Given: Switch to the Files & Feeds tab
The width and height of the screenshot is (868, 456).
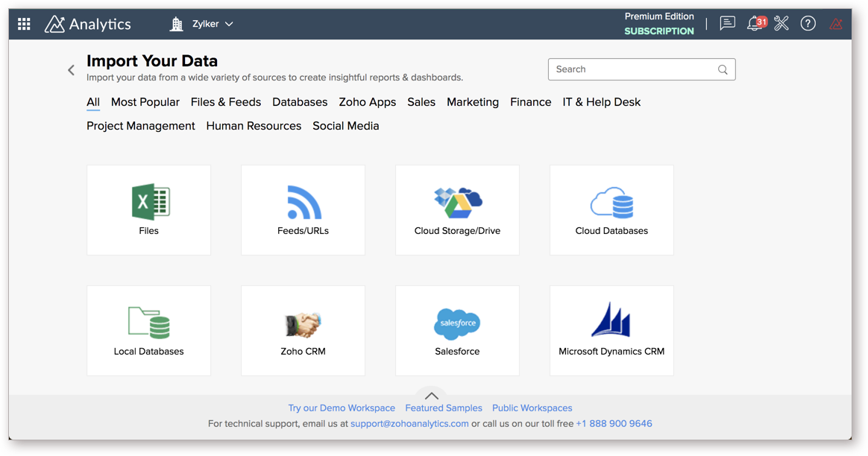Looking at the screenshot, I should click(226, 102).
